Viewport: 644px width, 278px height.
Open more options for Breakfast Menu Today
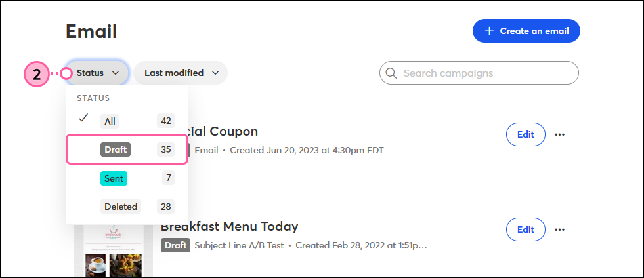pos(560,229)
